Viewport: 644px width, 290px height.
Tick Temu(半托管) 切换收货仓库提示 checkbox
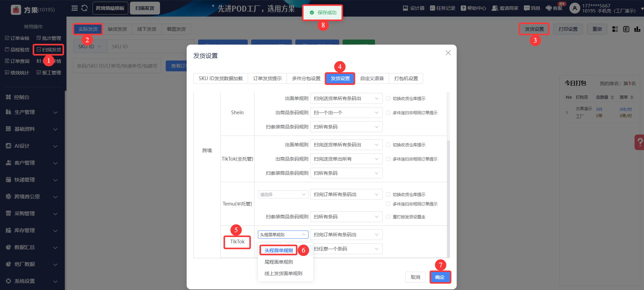coord(388,194)
